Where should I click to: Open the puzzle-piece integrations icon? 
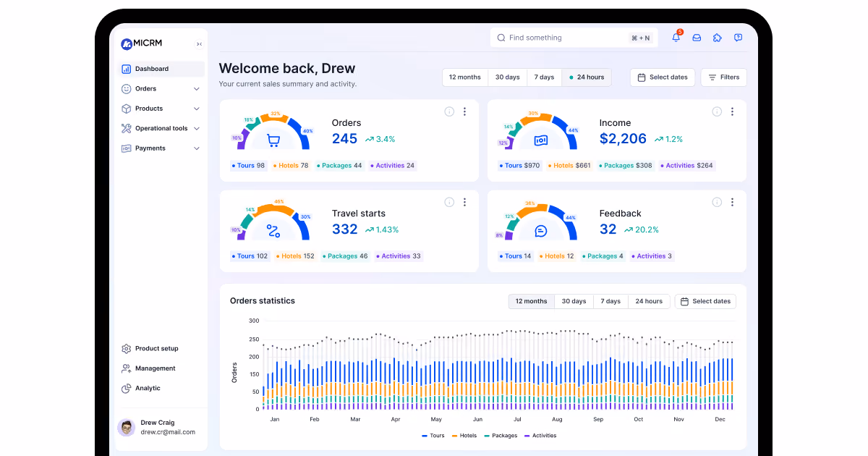(x=718, y=38)
